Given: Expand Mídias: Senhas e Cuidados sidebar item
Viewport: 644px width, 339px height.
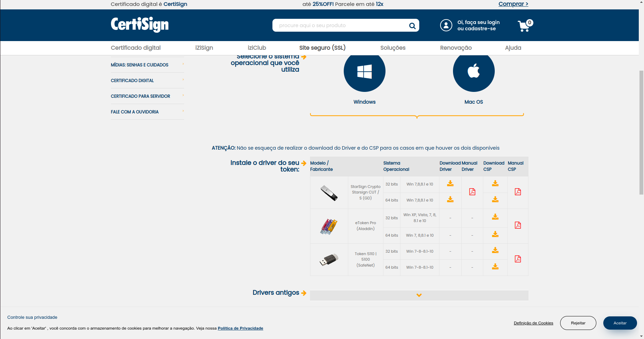Looking at the screenshot, I should pos(147,65).
